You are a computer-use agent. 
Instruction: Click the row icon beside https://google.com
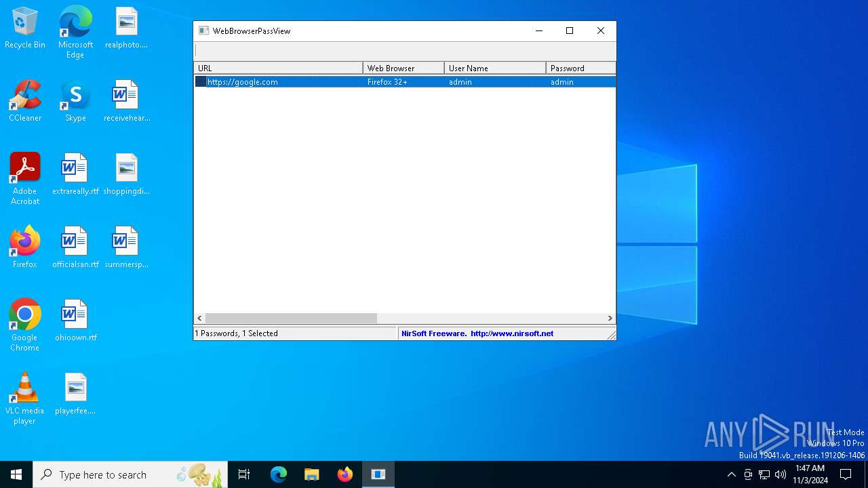pos(201,81)
